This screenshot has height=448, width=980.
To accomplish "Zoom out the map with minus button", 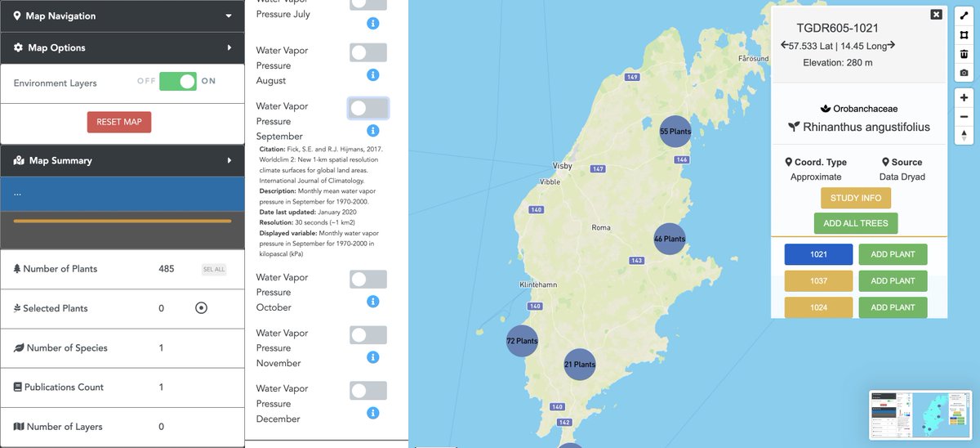I will click(x=964, y=116).
